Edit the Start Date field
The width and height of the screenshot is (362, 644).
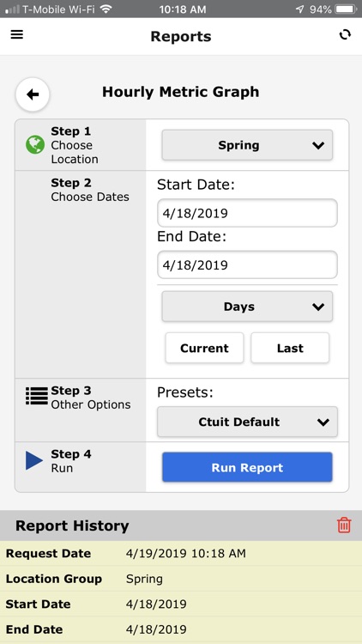(x=247, y=213)
